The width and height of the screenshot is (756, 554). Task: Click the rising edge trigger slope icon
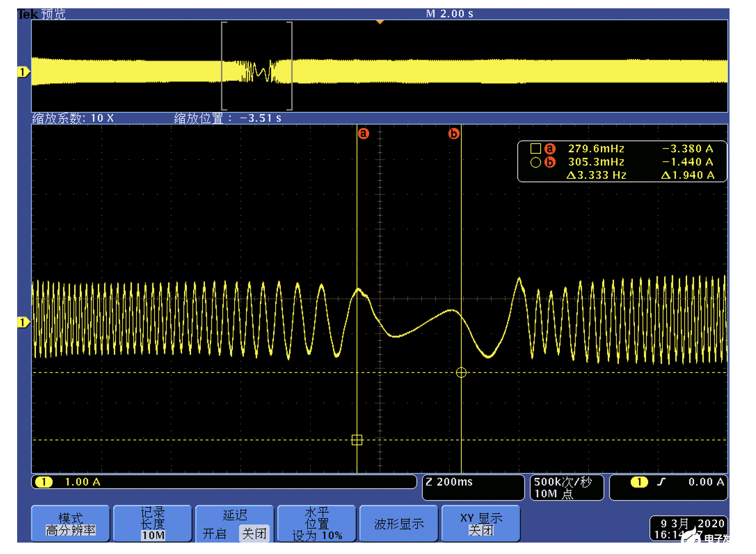pos(660,482)
